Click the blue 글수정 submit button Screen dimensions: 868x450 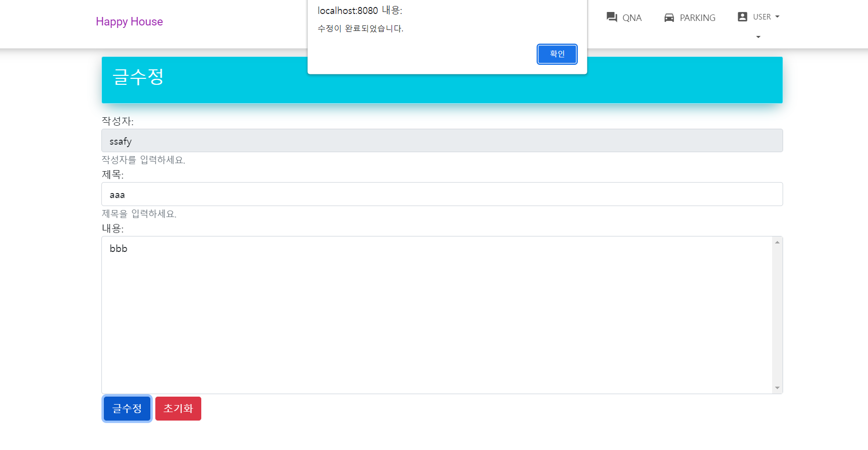(127, 409)
